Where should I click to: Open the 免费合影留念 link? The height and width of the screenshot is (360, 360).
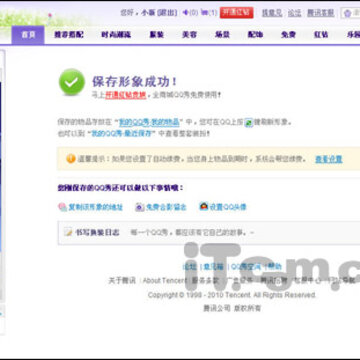click(x=166, y=207)
